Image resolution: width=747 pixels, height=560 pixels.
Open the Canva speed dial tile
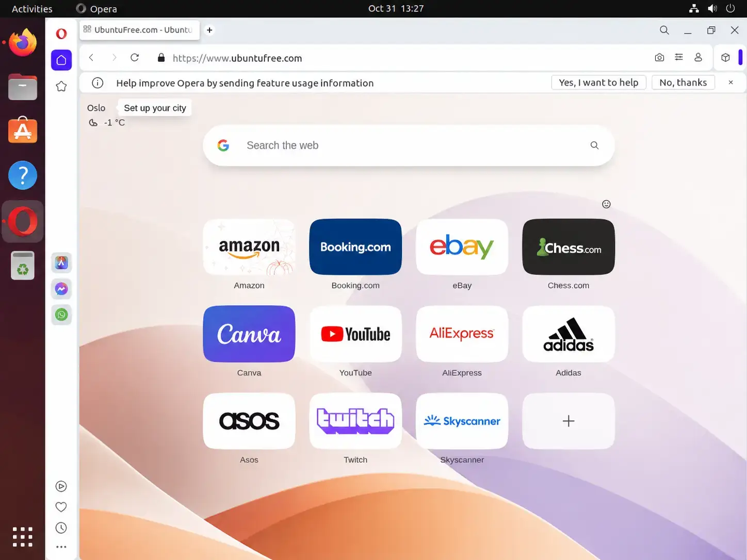249,334
